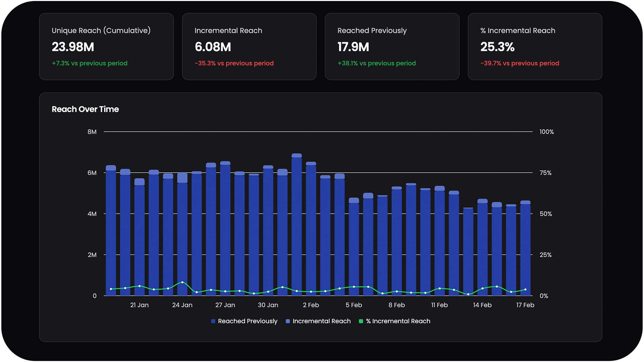
Task: Click the Reached Previously legend color swatch
Action: [x=213, y=321]
